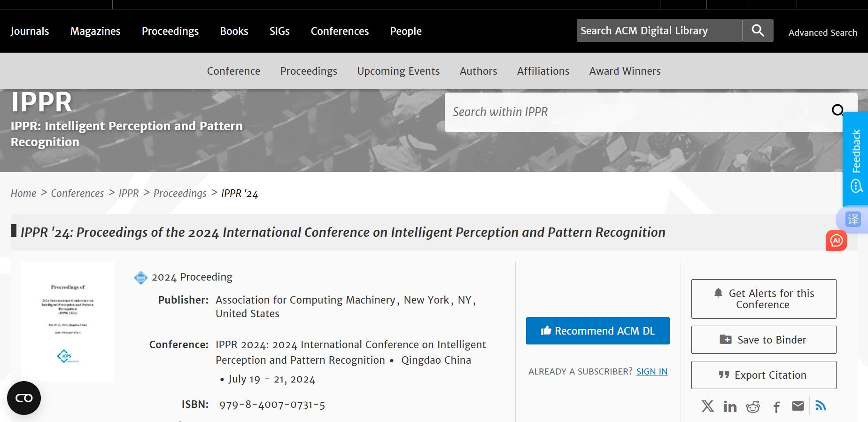Open the RSS feed icon
The height and width of the screenshot is (422, 868).
(821, 406)
